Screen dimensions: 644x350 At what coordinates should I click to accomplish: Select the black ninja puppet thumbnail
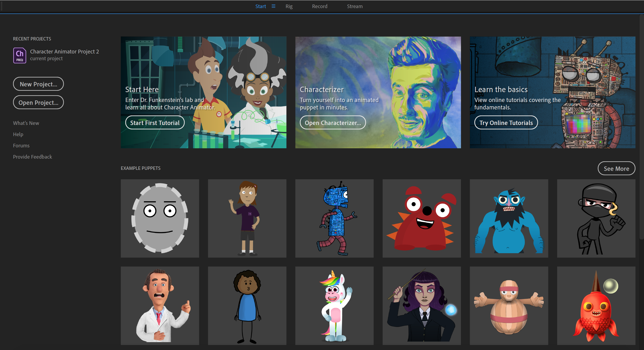(596, 218)
